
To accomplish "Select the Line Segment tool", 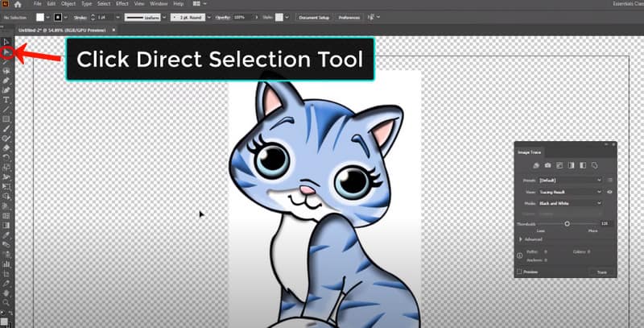I will click(6, 110).
